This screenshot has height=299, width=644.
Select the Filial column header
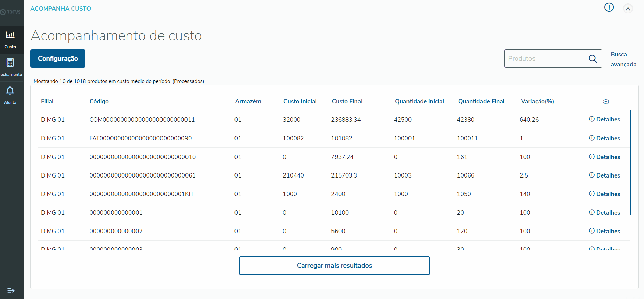tap(47, 101)
